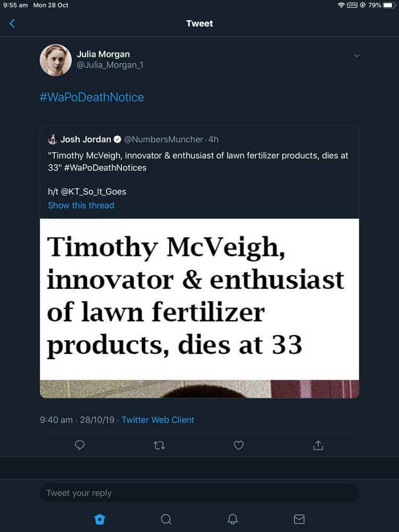Open Notifications bell tab
The image size is (399, 532).
tap(232, 519)
